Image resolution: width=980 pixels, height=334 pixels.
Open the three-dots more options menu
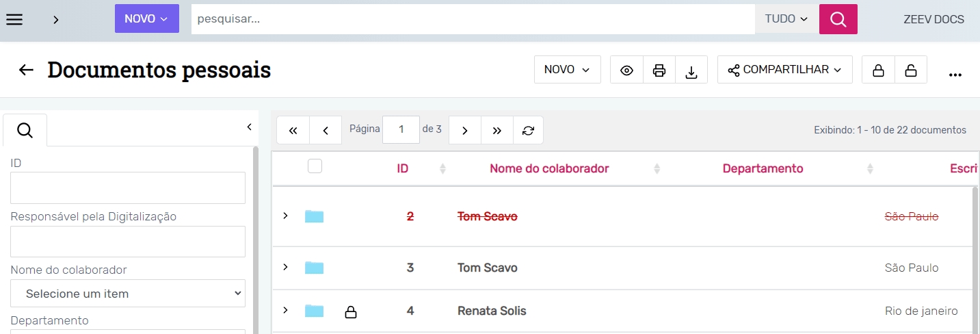(955, 74)
